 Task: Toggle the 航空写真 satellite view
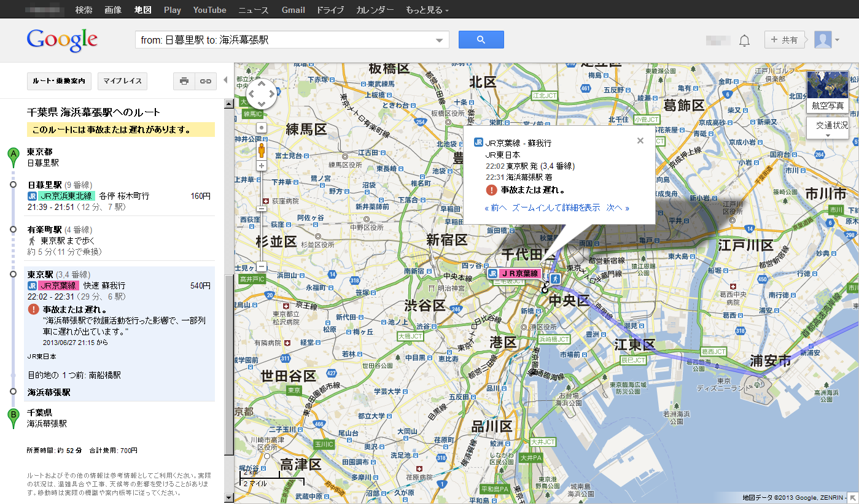click(x=827, y=91)
